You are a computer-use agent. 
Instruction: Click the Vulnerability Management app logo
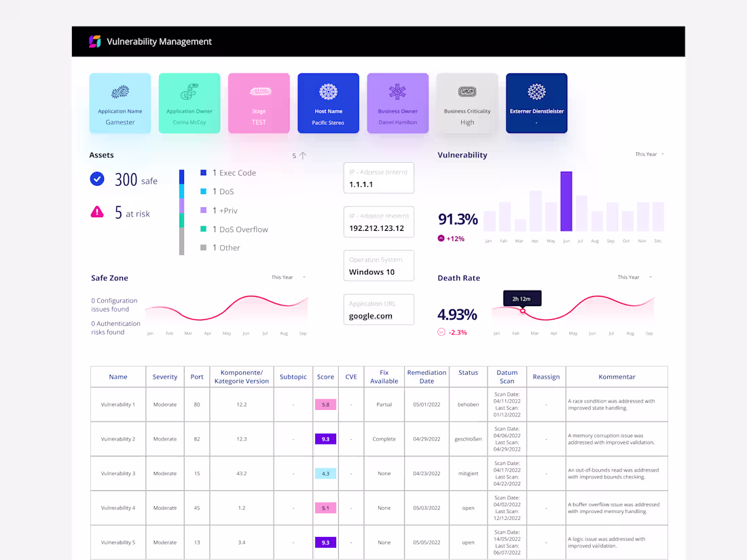point(94,41)
